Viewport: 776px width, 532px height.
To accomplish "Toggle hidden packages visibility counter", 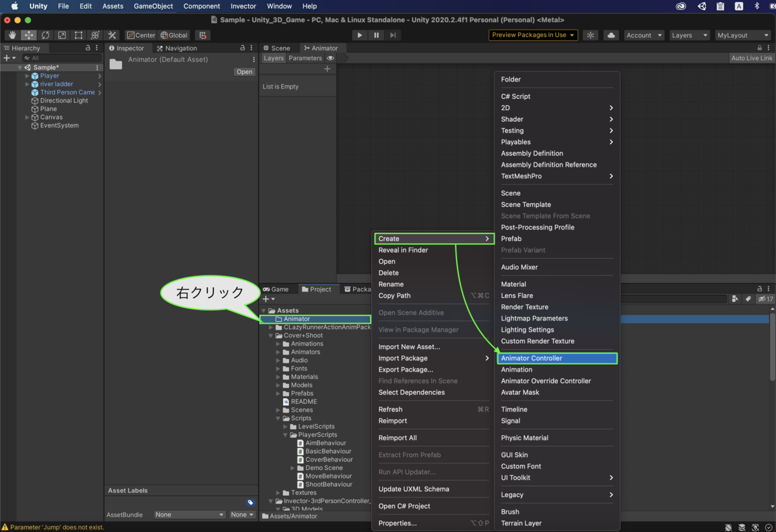I will tap(766, 299).
